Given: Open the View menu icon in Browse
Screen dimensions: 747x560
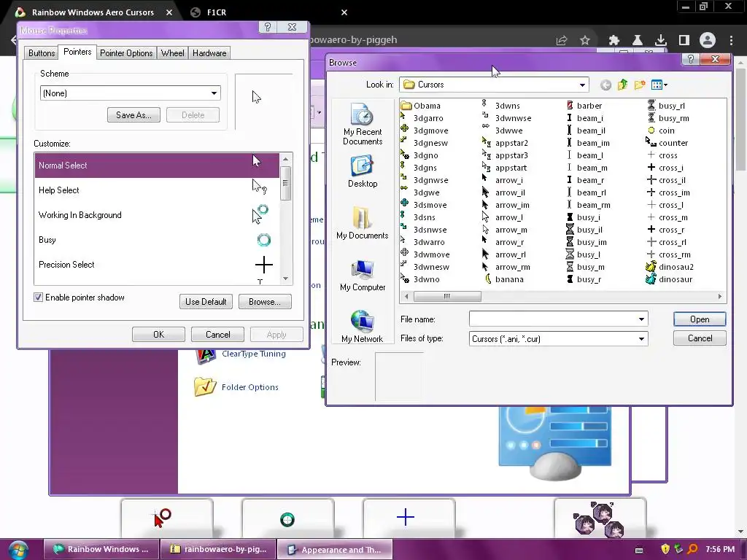Looking at the screenshot, I should pyautogui.click(x=659, y=85).
